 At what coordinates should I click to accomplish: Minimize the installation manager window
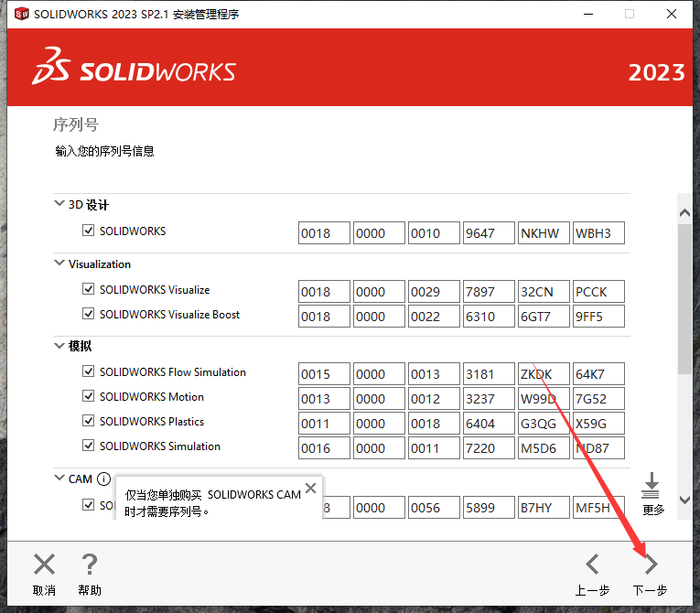click(588, 14)
